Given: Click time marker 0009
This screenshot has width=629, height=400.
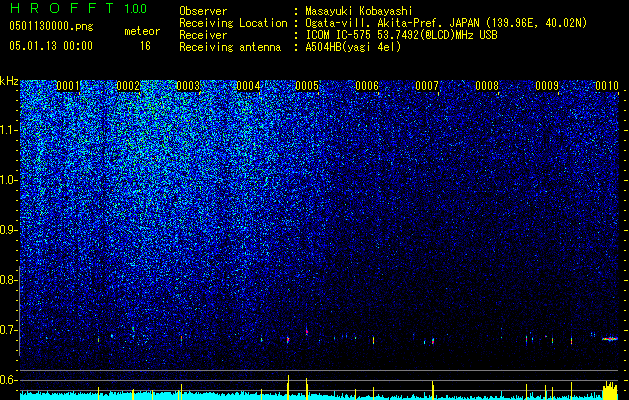Looking at the screenshot, I should (547, 86).
